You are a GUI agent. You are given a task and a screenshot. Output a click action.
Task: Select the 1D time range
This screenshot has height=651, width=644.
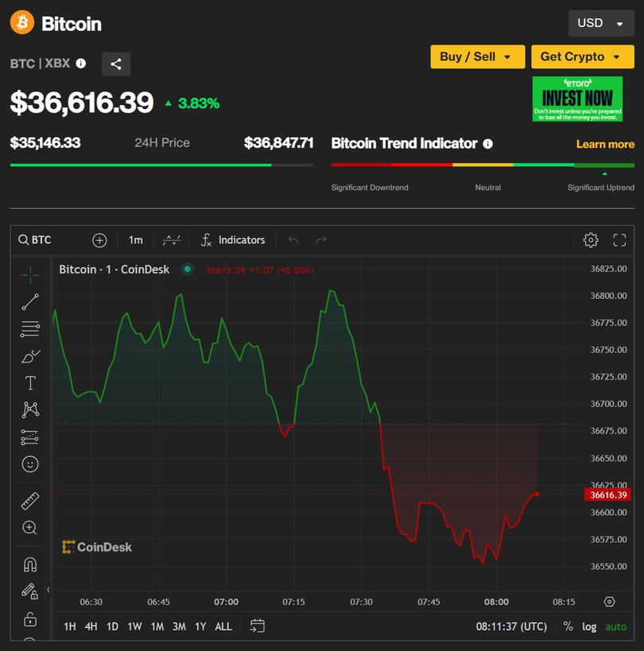coord(112,626)
